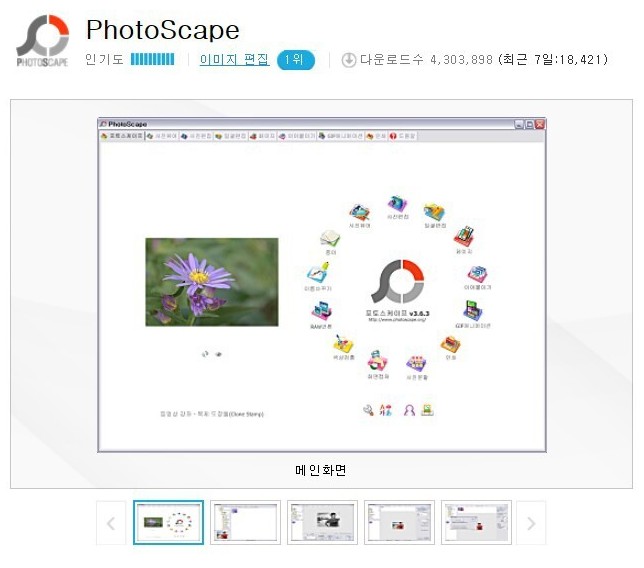Open the 페이지 (Page) circle icon
Screen dimensions: 644x568
[464, 236]
